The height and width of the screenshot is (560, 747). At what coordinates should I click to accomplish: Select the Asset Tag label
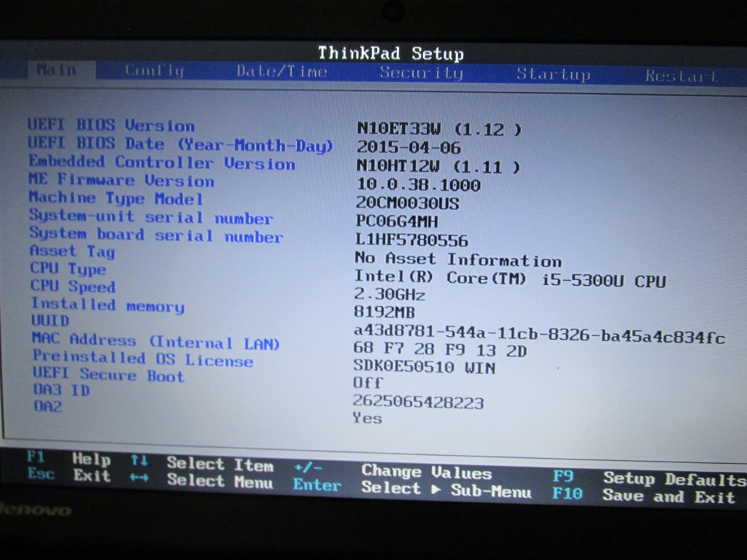tap(72, 252)
